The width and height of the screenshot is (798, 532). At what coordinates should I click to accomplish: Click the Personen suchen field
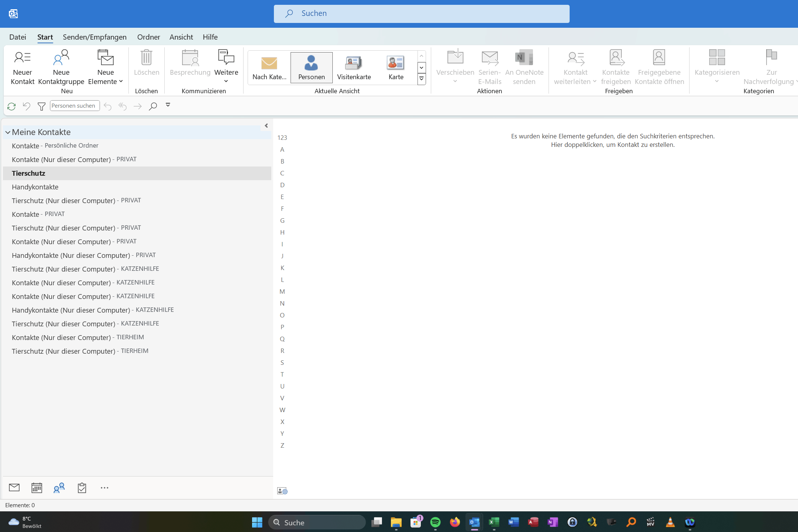74,106
